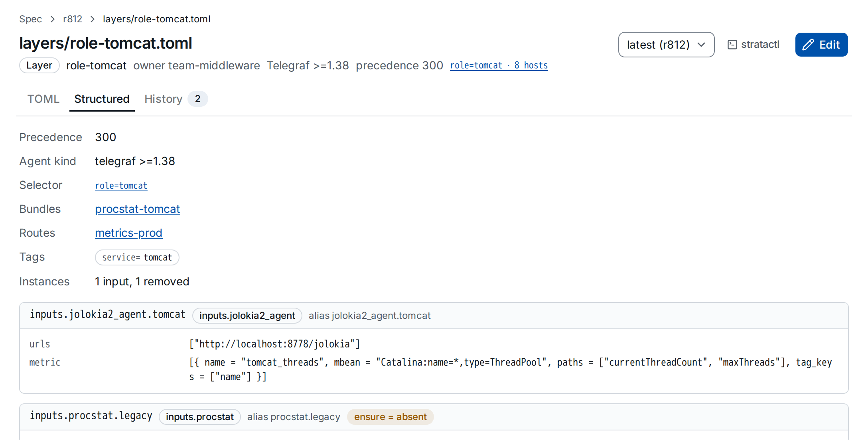Click 'telegraf >=1.38' agent kind value
Viewport: 868px width, 440px height.
[x=135, y=161]
